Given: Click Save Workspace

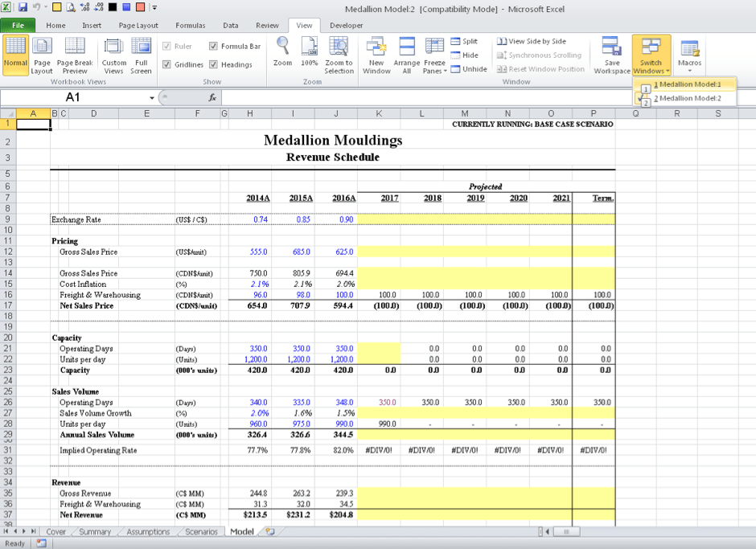Looking at the screenshot, I should point(612,55).
